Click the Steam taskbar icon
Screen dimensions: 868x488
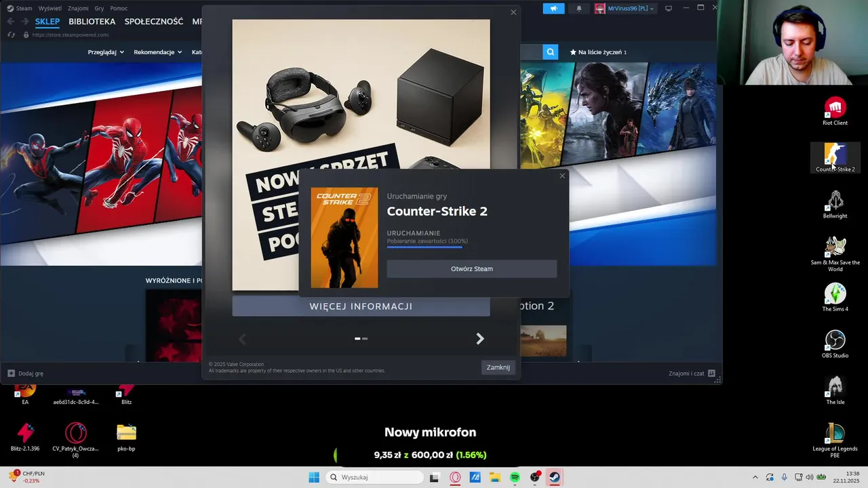(555, 477)
